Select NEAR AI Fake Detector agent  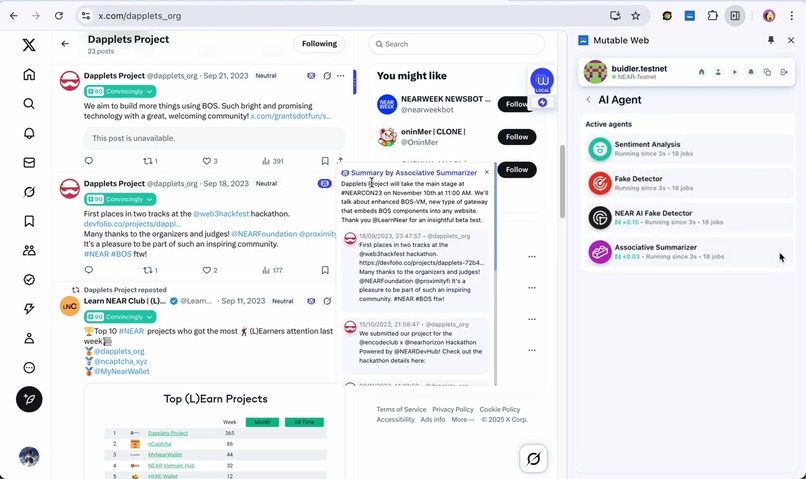tap(688, 217)
